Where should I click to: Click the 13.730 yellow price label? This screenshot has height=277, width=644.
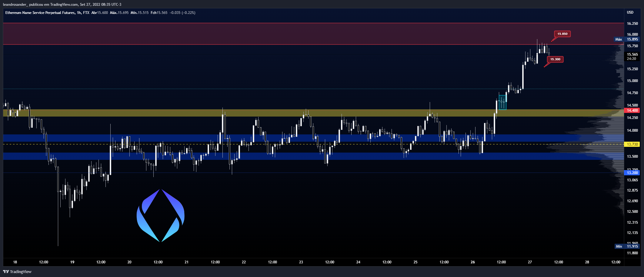632,144
